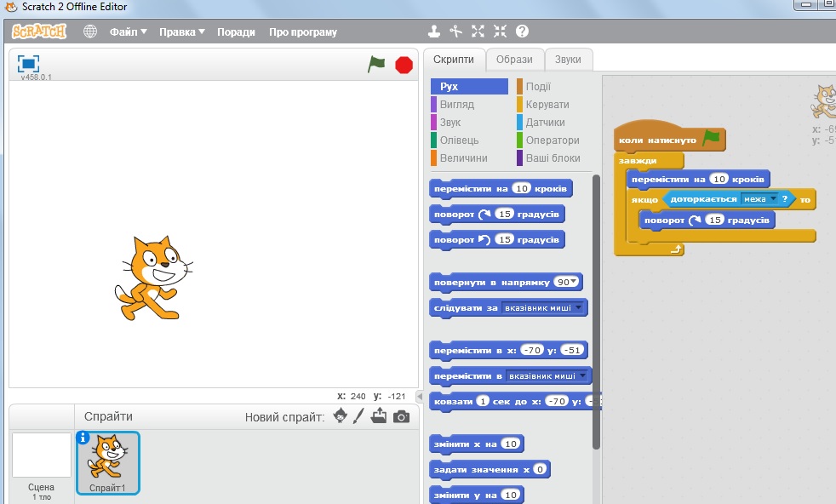Select the Спрайт1 sprite thumbnail
The image size is (836, 504).
(x=108, y=463)
